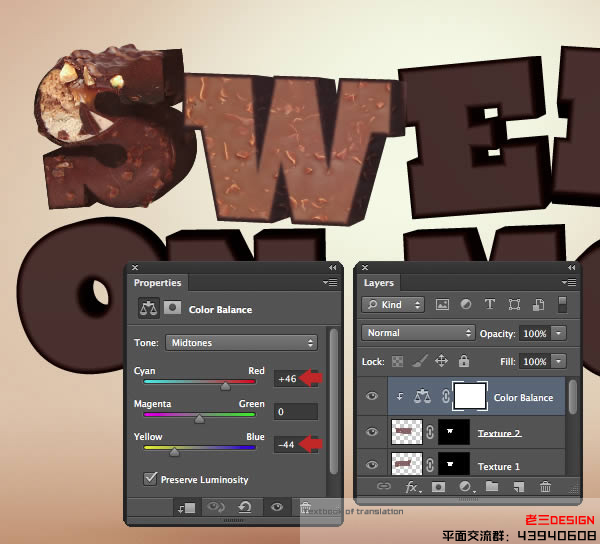
Task: Hide the Color Balance layer
Action: (x=373, y=397)
